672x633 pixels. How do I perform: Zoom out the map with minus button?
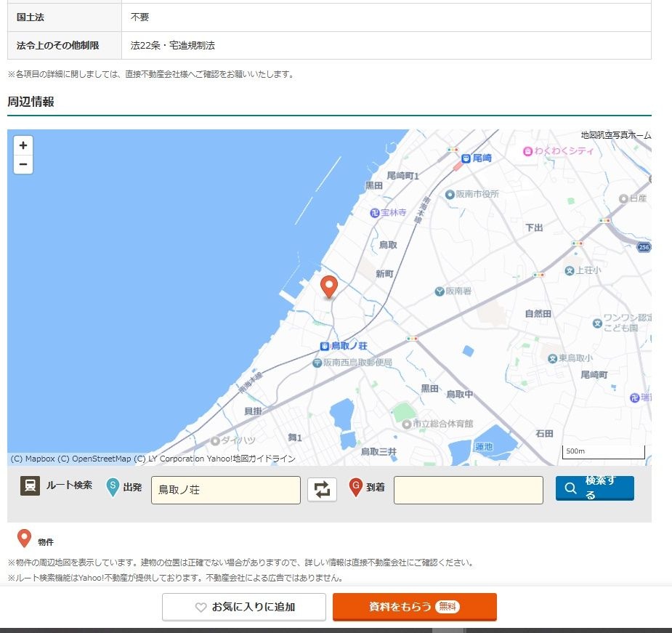(23, 164)
